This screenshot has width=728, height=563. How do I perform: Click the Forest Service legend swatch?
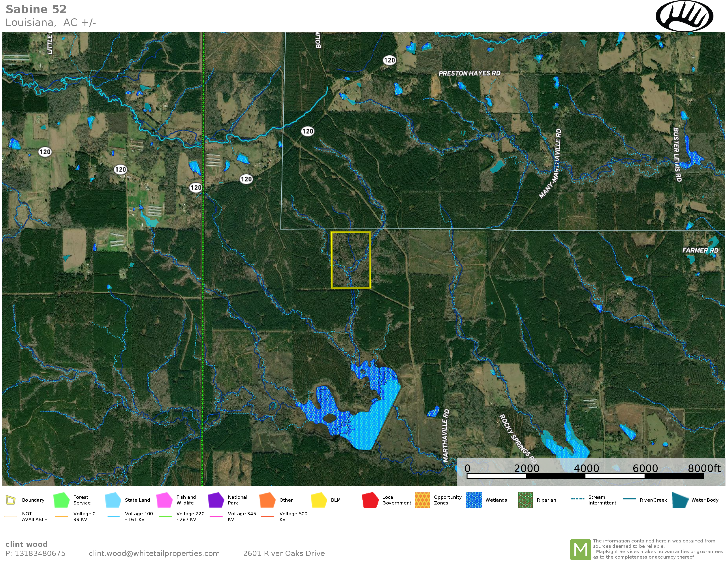pyautogui.click(x=61, y=500)
